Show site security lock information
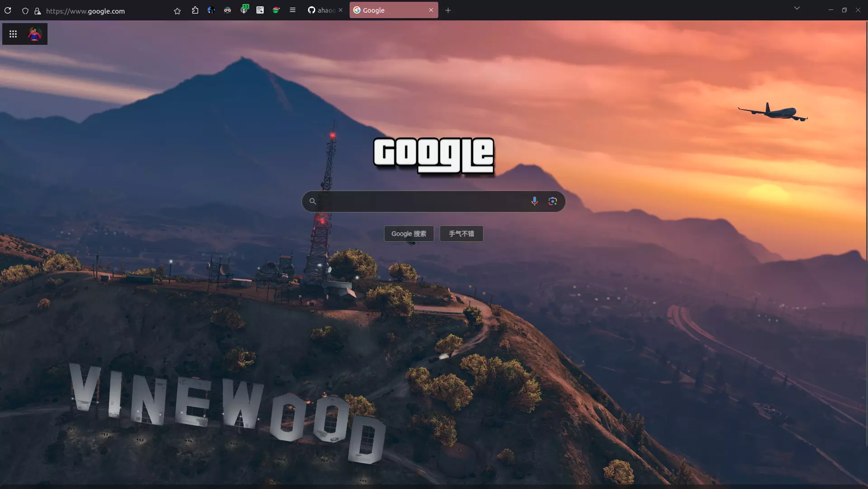The image size is (868, 489). [38, 11]
